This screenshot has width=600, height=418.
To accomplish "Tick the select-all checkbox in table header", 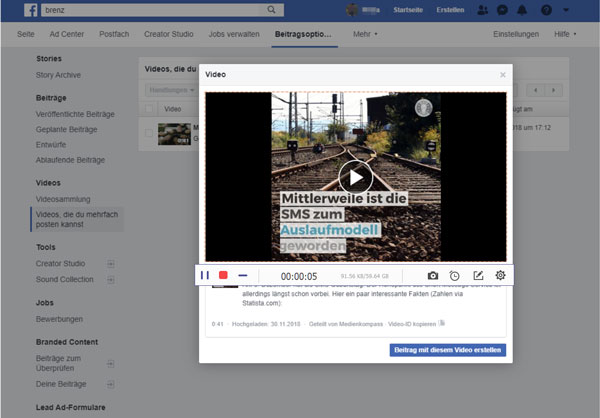I will tap(150, 108).
